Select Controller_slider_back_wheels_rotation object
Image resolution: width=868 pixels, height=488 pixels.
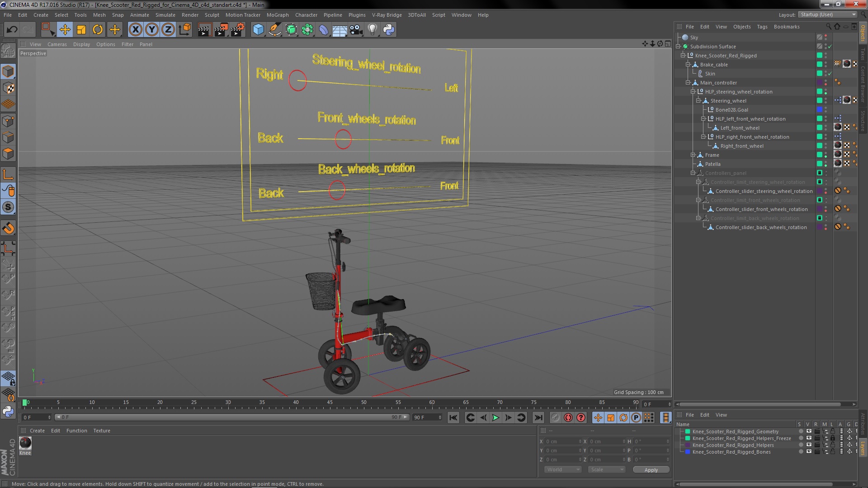pyautogui.click(x=761, y=227)
